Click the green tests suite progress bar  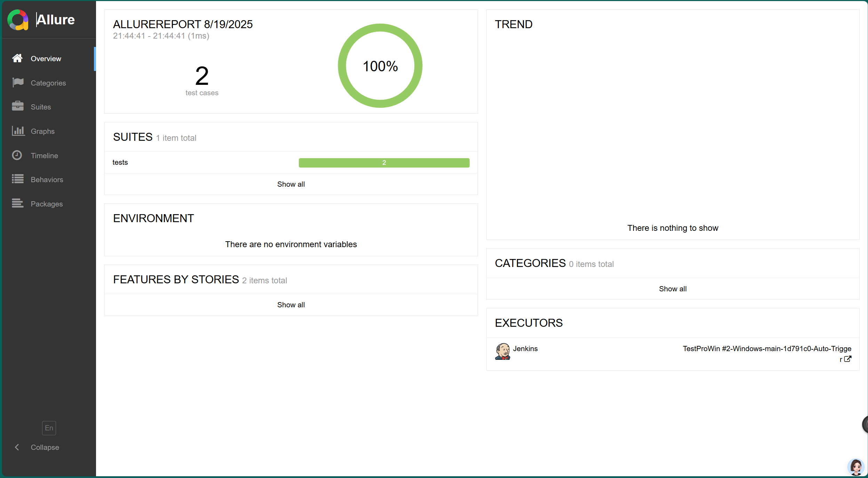click(384, 163)
